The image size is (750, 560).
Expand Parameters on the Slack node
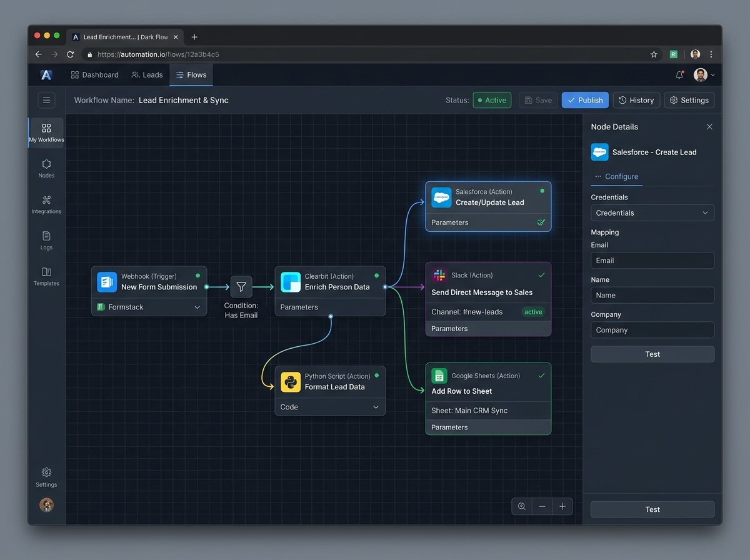[488, 329]
